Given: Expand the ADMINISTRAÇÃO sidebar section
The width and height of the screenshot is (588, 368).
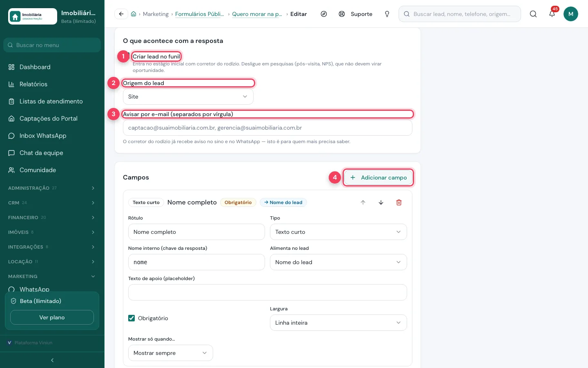Looking at the screenshot, I should (x=52, y=188).
